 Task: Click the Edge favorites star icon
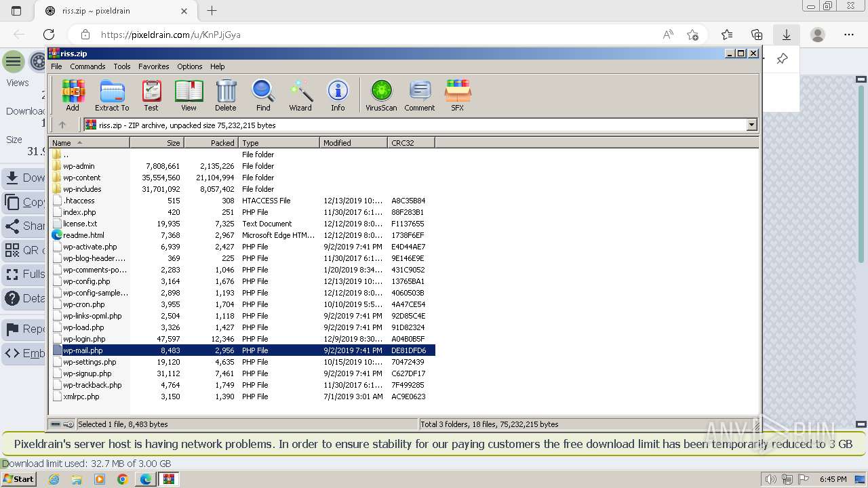coord(692,35)
